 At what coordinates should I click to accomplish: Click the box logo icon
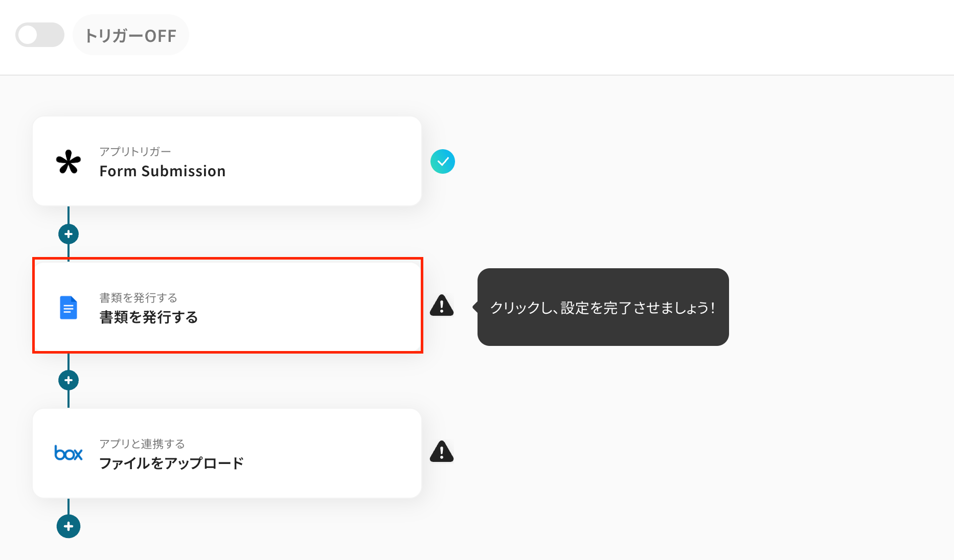69,453
